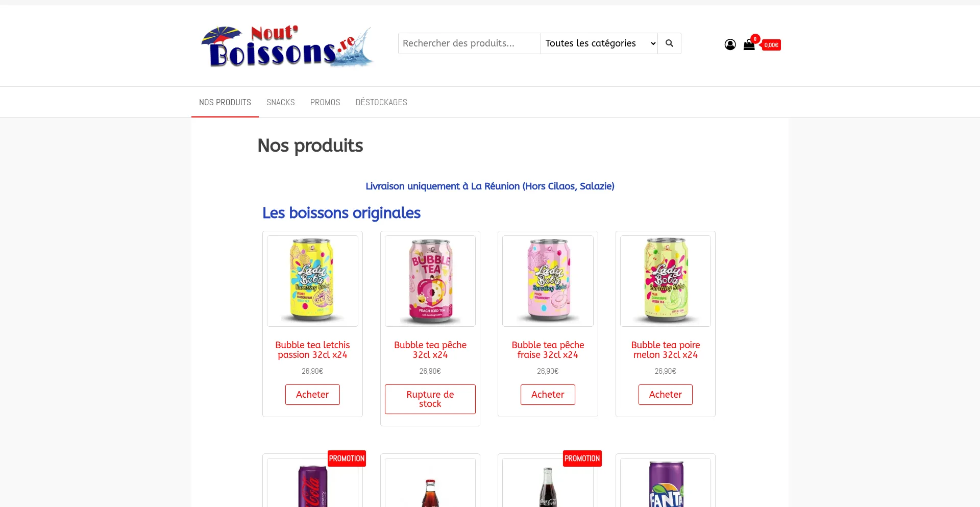Screen dimensions: 980x507
Task: Buy Bubble tea letchis passion with Acheter
Action: pyautogui.click(x=312, y=395)
